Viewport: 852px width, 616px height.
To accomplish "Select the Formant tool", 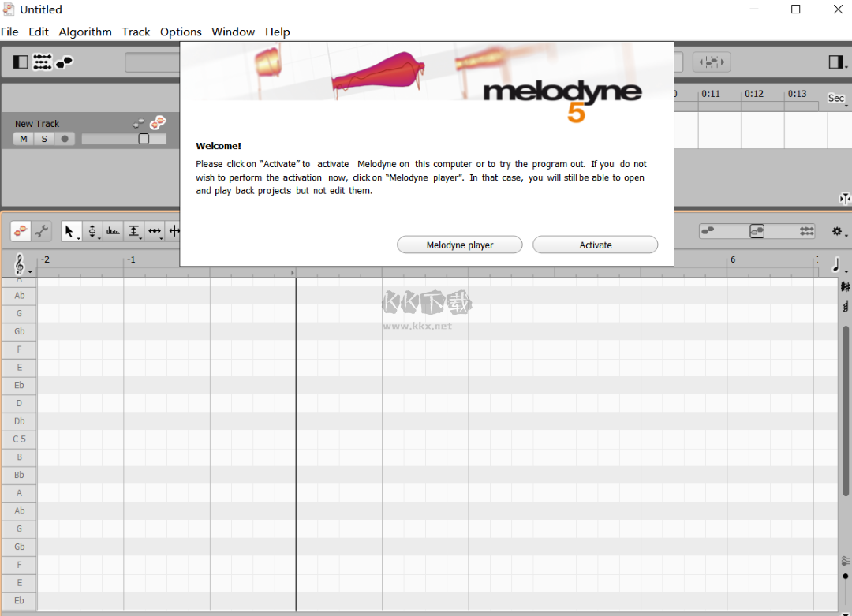I will pos(134,231).
